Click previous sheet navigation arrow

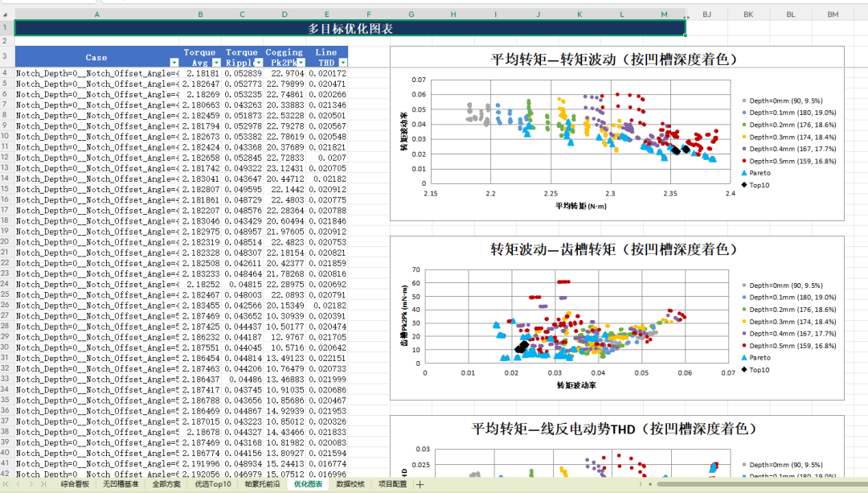(x=18, y=484)
